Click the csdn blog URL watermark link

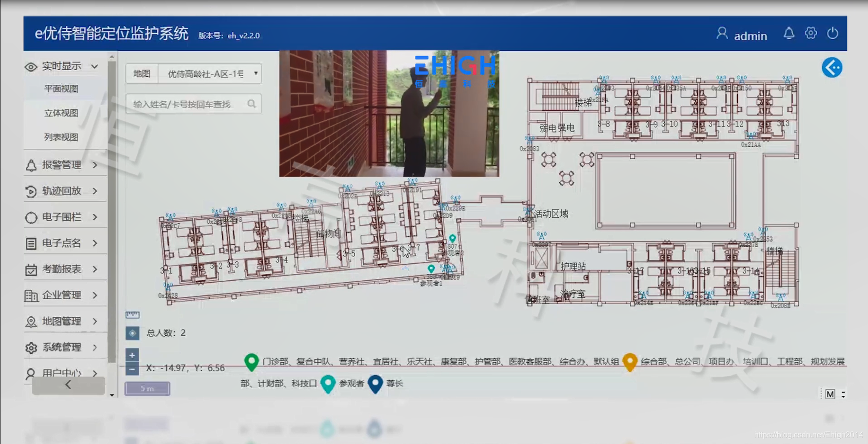pyautogui.click(x=809, y=434)
